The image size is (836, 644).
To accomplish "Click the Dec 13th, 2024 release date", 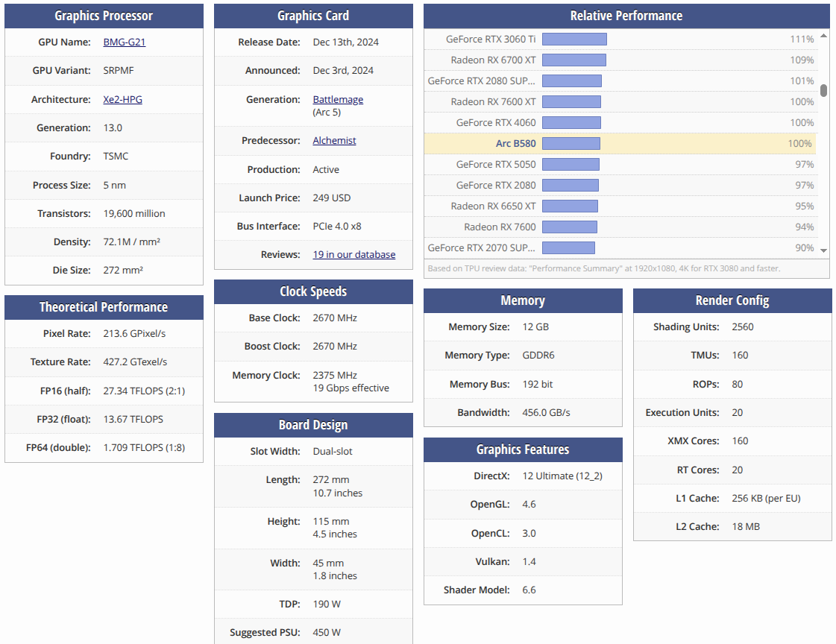I will click(345, 42).
